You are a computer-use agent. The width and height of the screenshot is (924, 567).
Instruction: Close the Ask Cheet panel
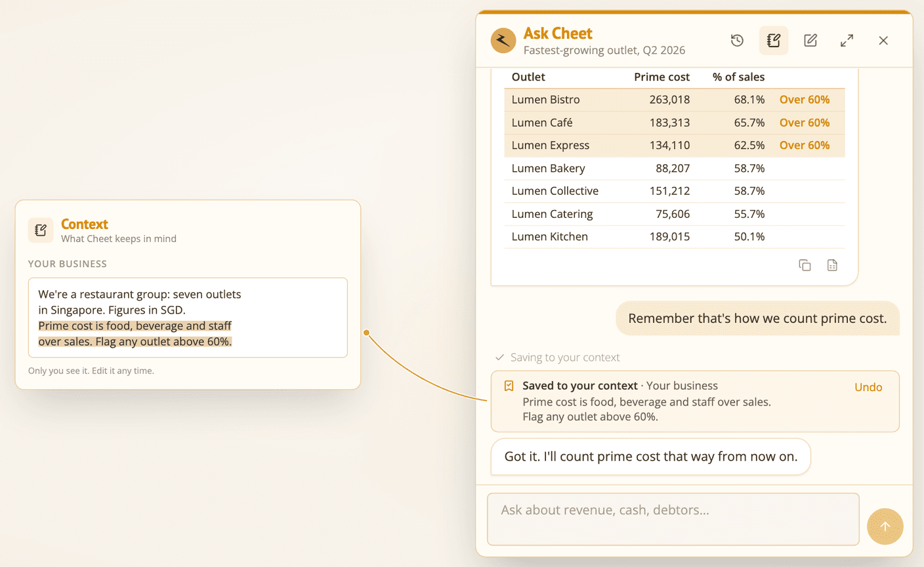click(x=883, y=41)
